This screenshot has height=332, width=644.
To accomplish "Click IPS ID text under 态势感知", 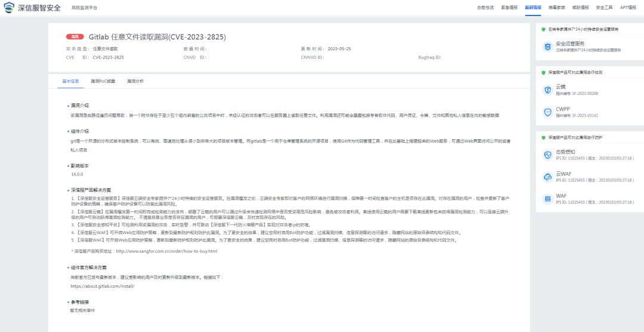I will click(595, 158).
